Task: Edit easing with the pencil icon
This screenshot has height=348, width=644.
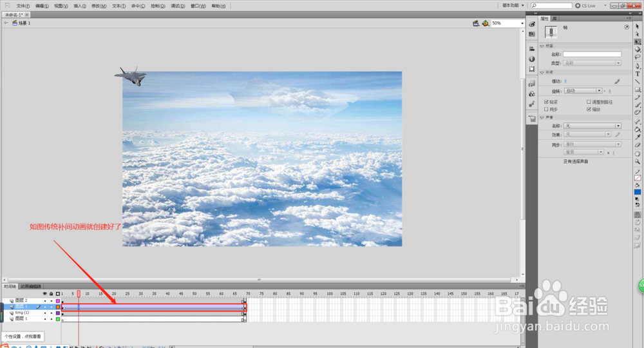Action: (617, 81)
